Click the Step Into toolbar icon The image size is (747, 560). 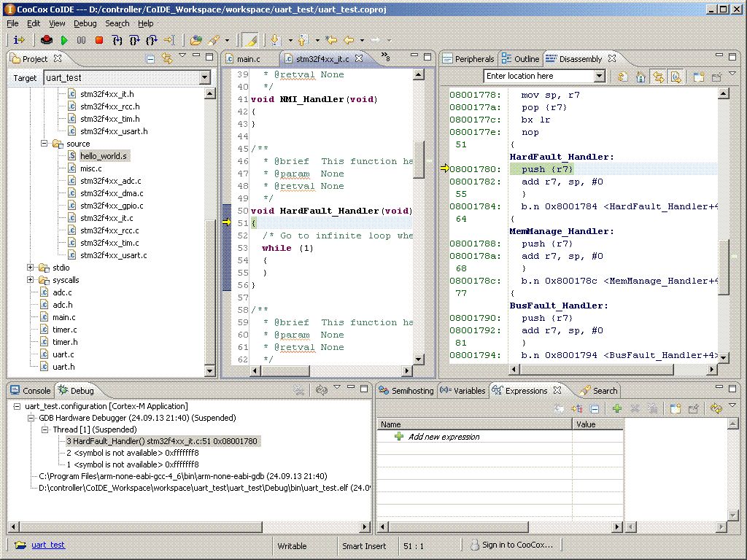click(117, 40)
